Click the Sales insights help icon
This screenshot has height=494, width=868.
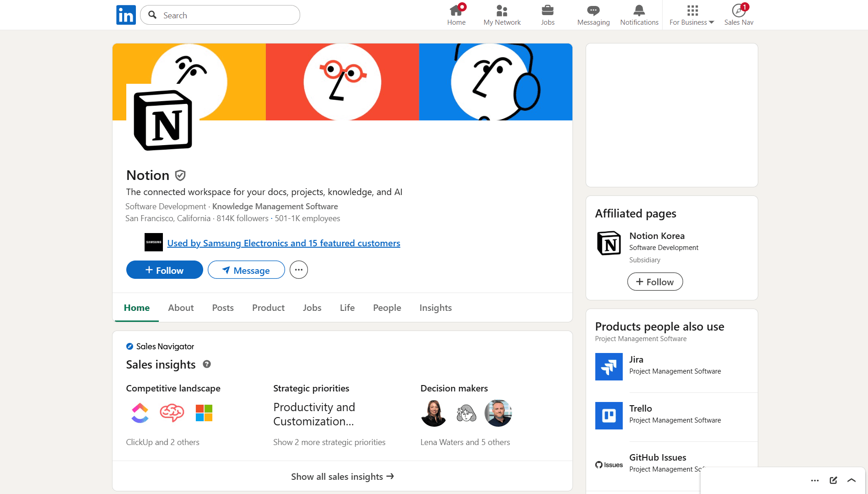point(207,364)
